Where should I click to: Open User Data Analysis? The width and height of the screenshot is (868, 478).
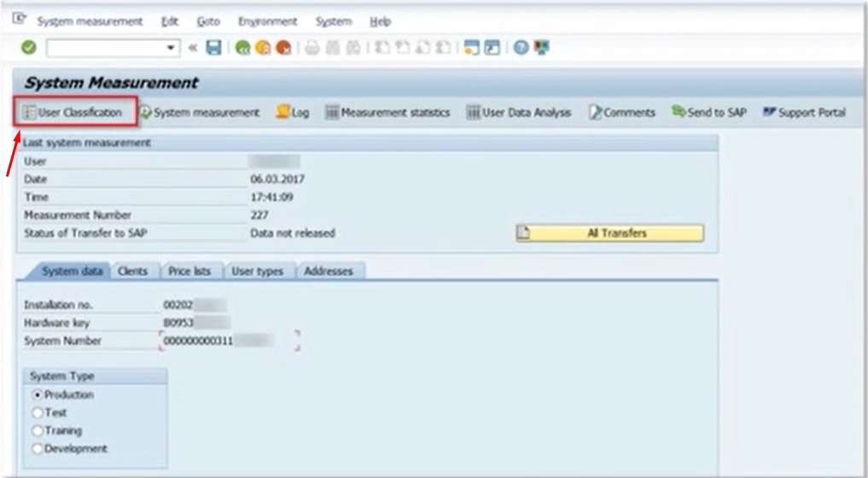point(519,113)
